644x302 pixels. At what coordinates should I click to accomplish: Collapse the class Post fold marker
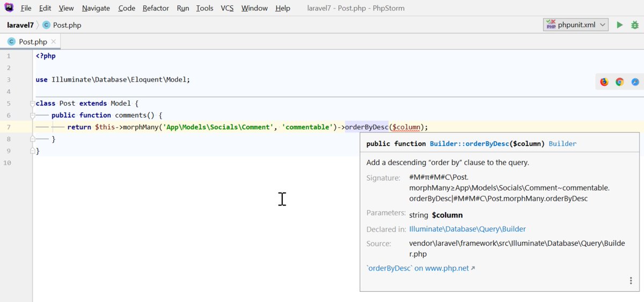point(33,104)
